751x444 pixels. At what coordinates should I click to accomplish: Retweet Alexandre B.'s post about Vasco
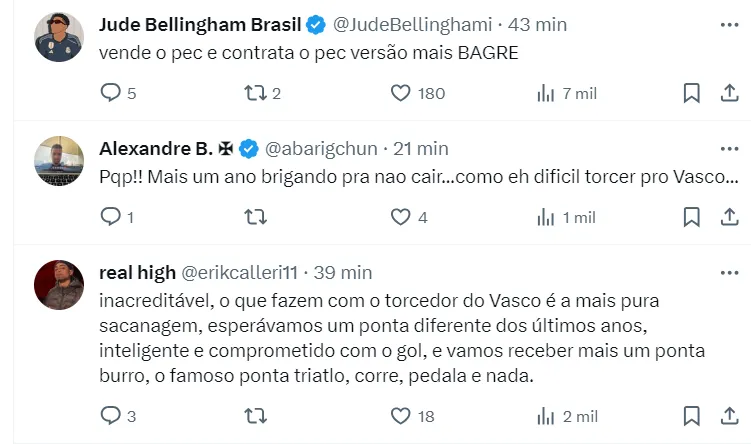(x=256, y=216)
